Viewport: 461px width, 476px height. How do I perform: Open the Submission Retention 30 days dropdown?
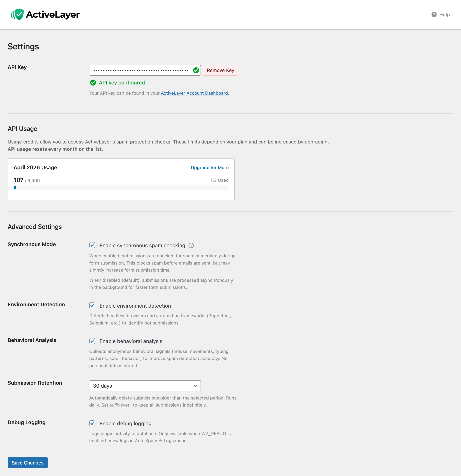(x=145, y=386)
